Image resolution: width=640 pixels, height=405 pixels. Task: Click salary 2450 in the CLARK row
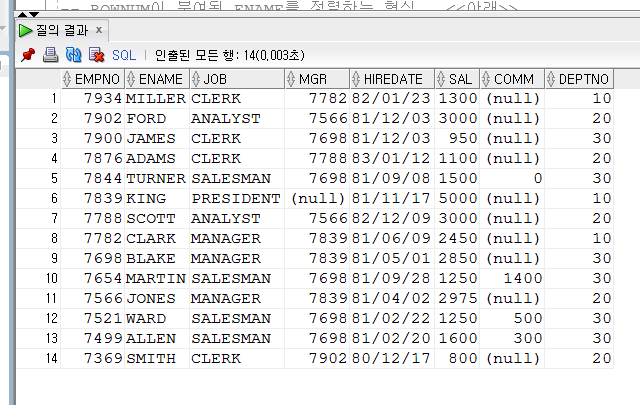458,238
